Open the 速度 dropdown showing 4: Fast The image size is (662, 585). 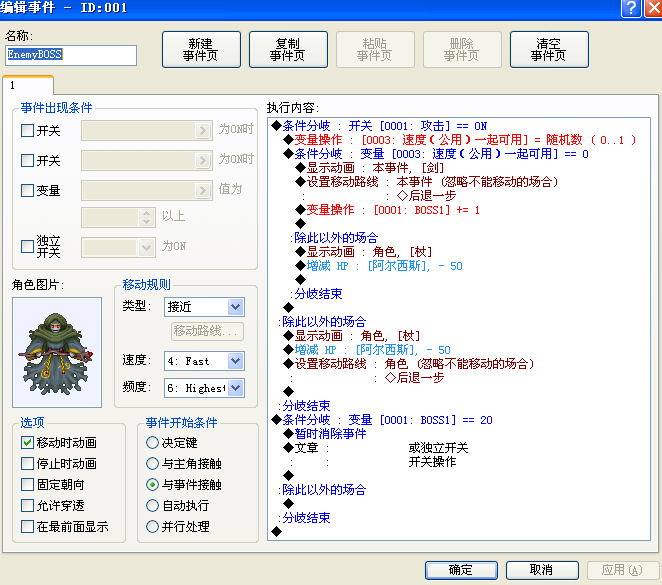[x=204, y=361]
